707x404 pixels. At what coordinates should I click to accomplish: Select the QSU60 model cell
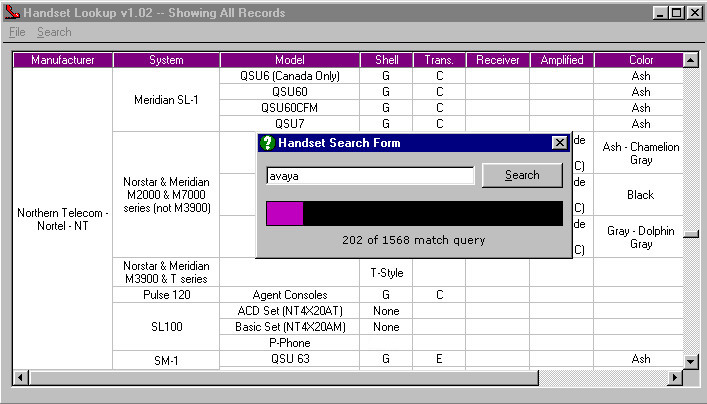point(290,92)
